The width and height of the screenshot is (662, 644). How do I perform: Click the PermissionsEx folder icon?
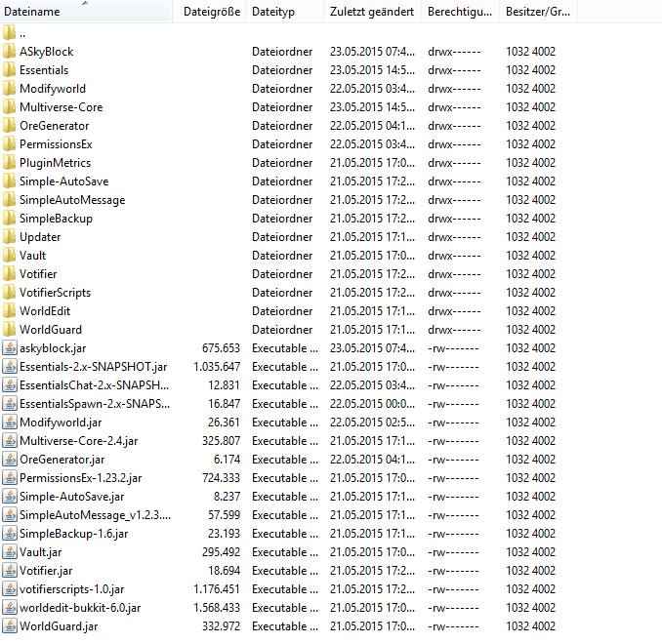[x=10, y=144]
